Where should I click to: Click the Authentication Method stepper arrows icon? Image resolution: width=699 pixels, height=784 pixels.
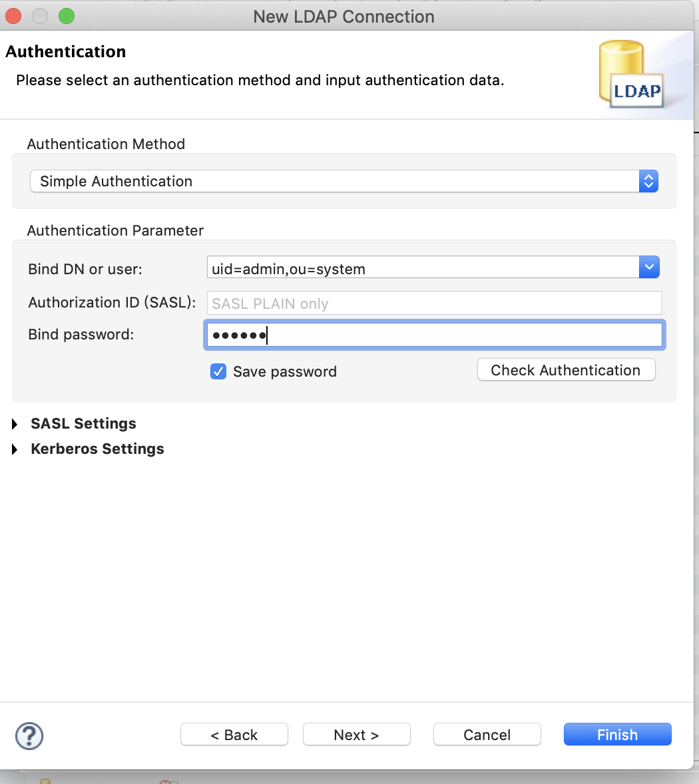click(x=648, y=181)
